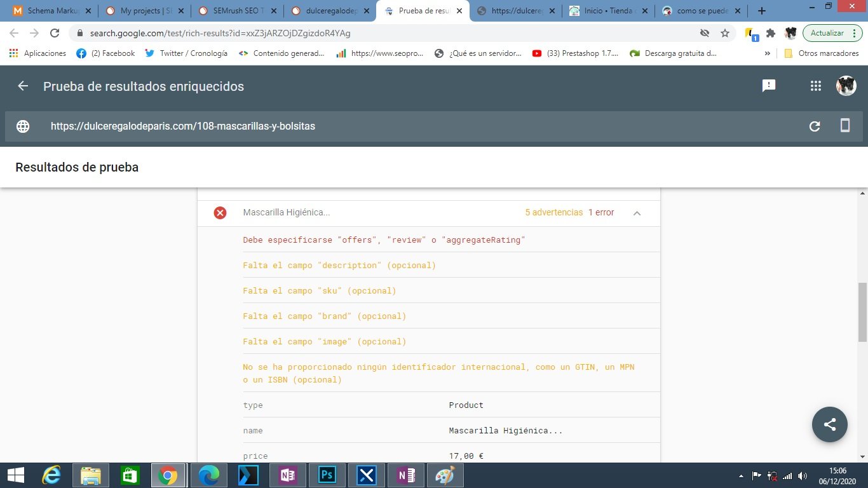This screenshot has width=868, height=488.
Task: Open Photoshop from the taskbar
Action: click(327, 475)
